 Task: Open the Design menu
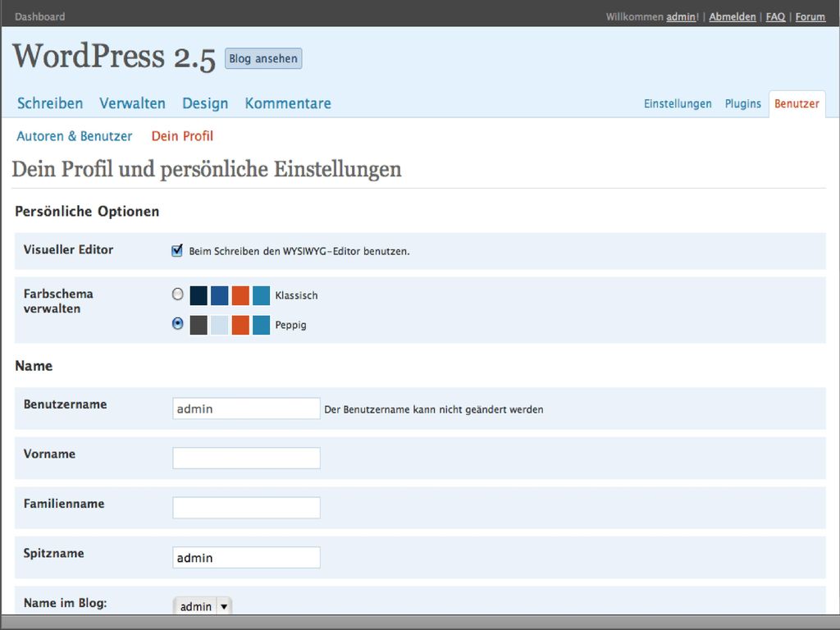coord(205,103)
